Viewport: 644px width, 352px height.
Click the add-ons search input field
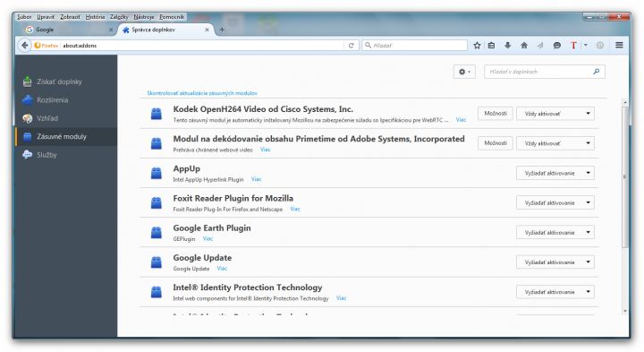544,72
